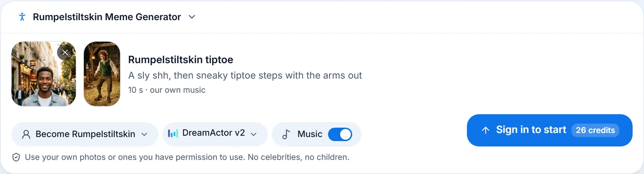Viewport: 644px width, 174px height.
Task: Click the Music label text
Action: point(310,134)
